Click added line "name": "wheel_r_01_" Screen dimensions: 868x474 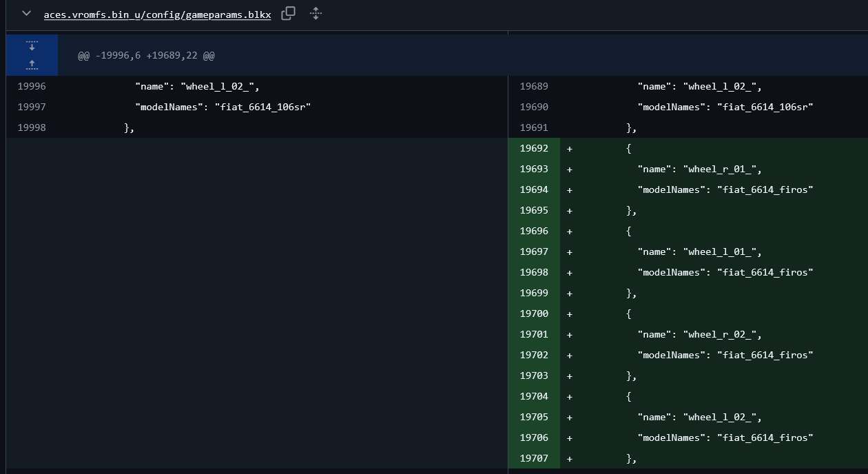(x=699, y=169)
